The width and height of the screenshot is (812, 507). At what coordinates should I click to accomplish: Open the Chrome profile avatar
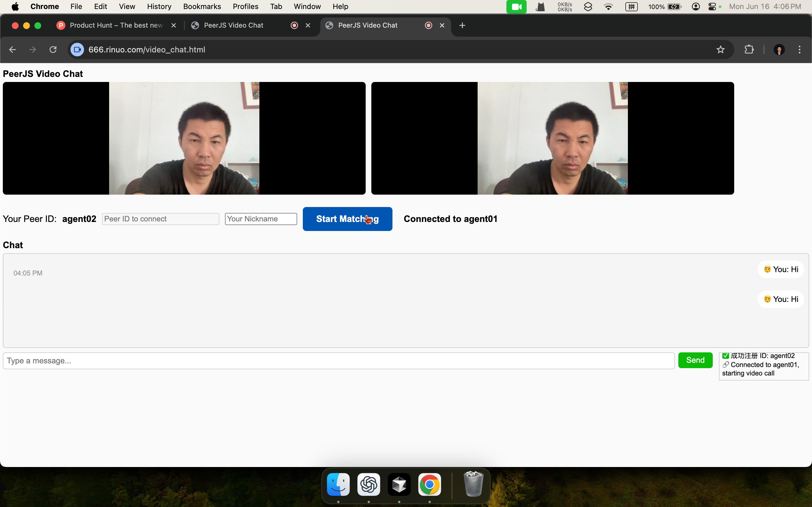(779, 49)
